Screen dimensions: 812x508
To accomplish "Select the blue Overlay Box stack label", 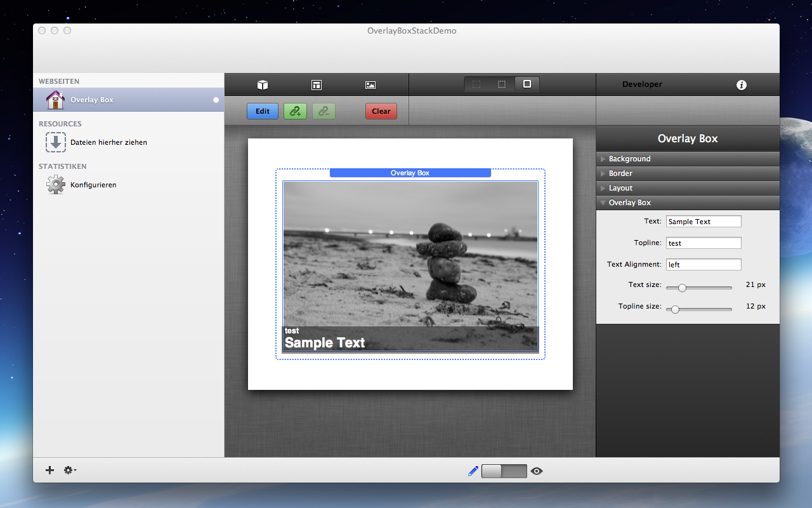I will tap(410, 173).
